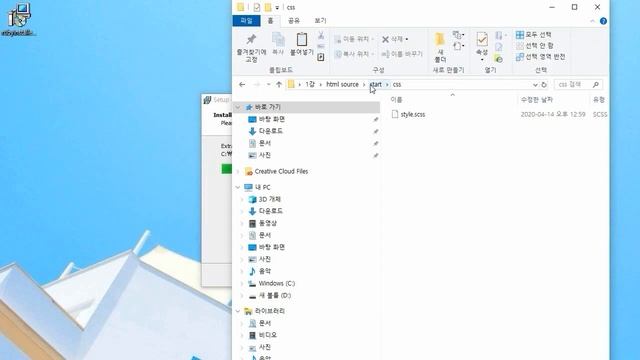This screenshot has height=360, width=640.
Task: Collapse the 라이브러리 tree node
Action: [238, 311]
